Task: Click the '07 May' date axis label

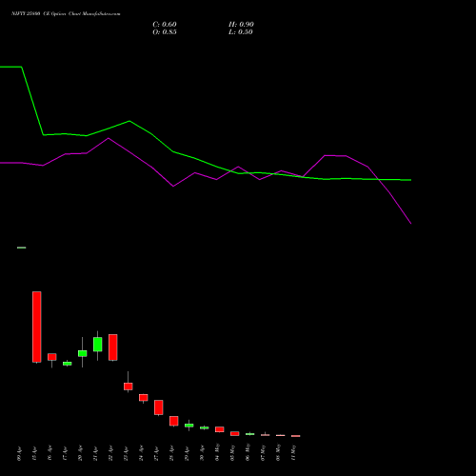Action: (263, 453)
